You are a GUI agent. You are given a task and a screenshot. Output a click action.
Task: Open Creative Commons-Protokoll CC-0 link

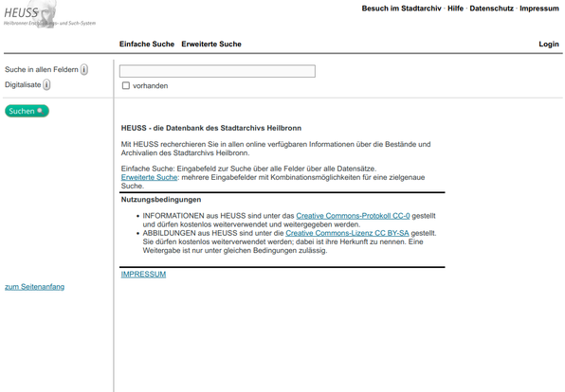353,216
